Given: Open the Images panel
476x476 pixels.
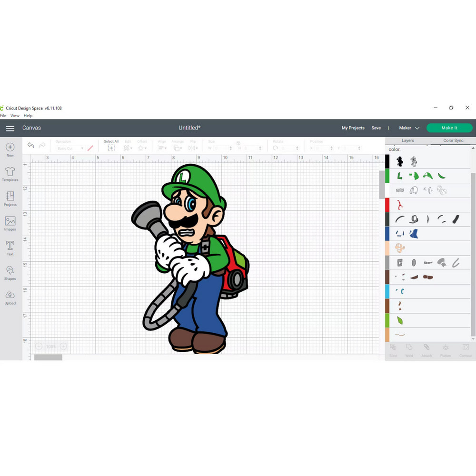Looking at the screenshot, I should point(10,223).
